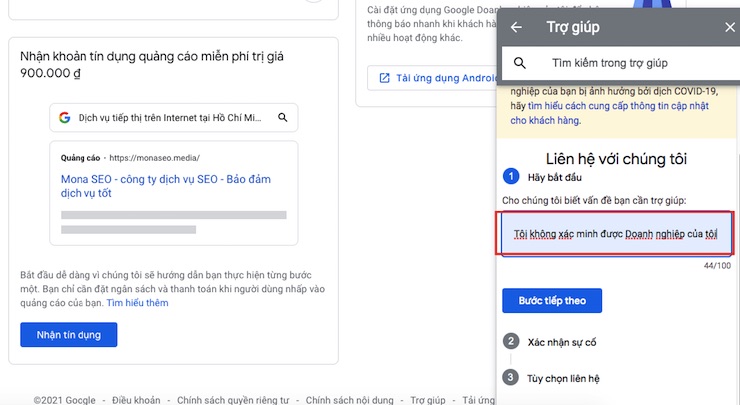Click the Google logo in search preview

pyautogui.click(x=65, y=118)
